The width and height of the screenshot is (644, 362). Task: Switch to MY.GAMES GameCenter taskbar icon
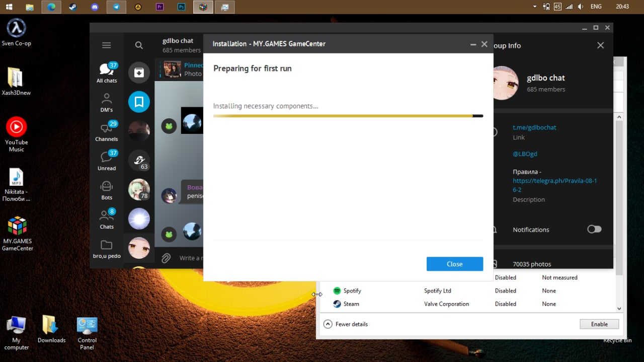point(203,7)
